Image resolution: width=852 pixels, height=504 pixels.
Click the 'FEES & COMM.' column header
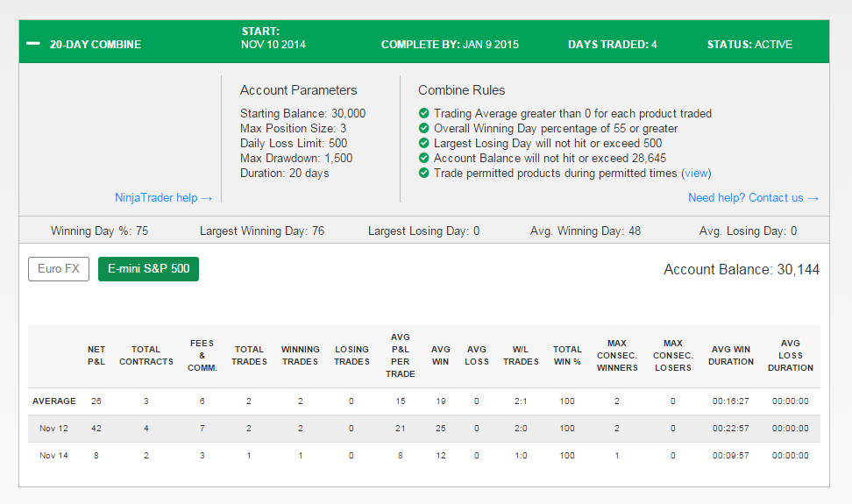202,355
